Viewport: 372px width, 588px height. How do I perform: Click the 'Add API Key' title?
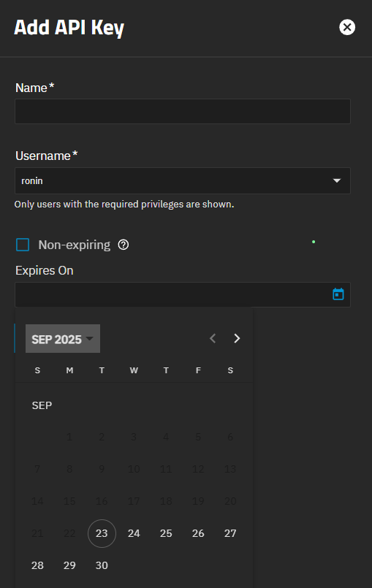(69, 28)
